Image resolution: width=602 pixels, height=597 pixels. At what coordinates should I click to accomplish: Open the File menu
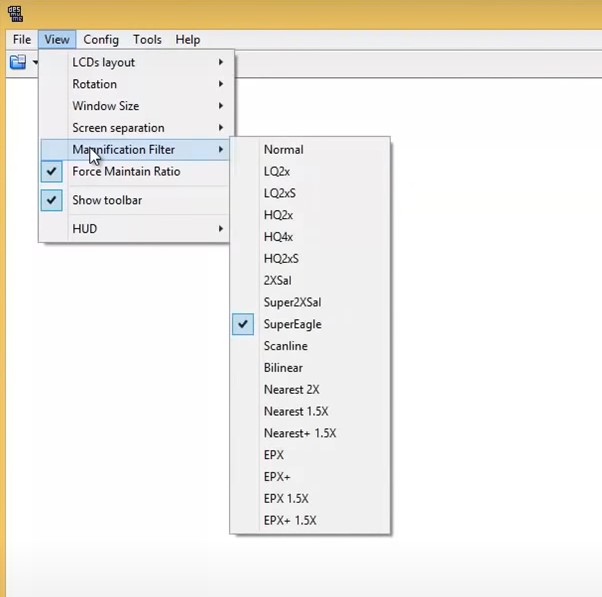pos(22,40)
